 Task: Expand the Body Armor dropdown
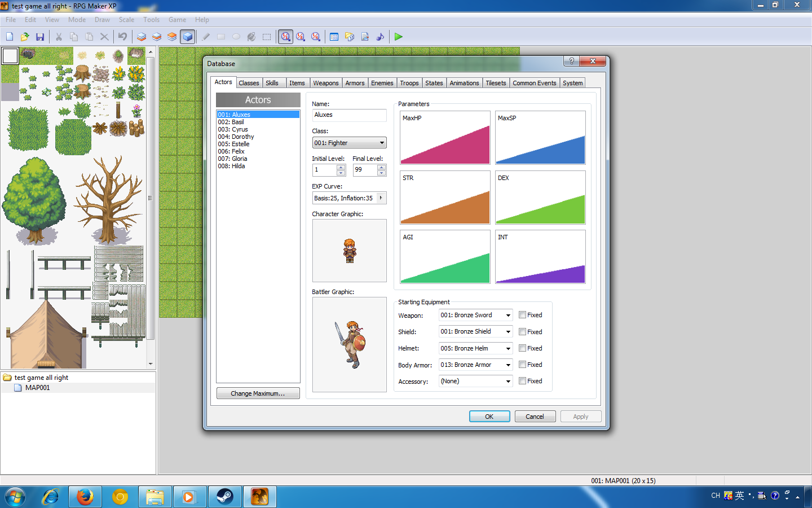(475, 365)
